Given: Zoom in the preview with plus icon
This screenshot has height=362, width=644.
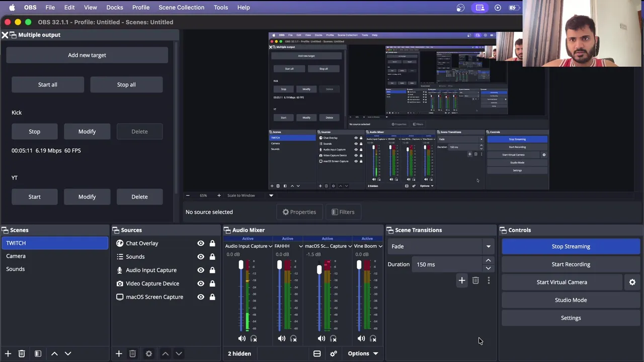Looking at the screenshot, I should [219, 196].
